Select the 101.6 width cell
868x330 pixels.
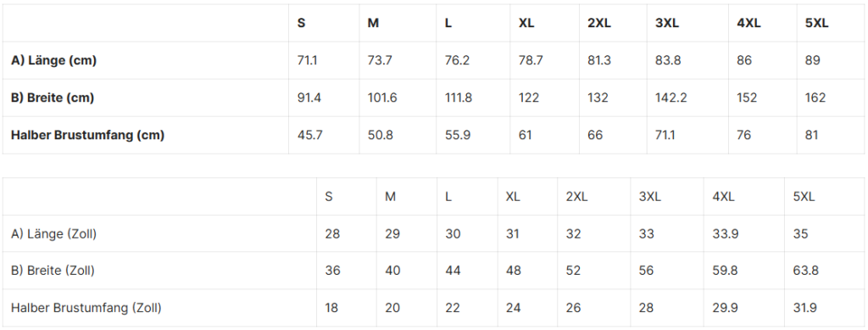click(x=382, y=98)
